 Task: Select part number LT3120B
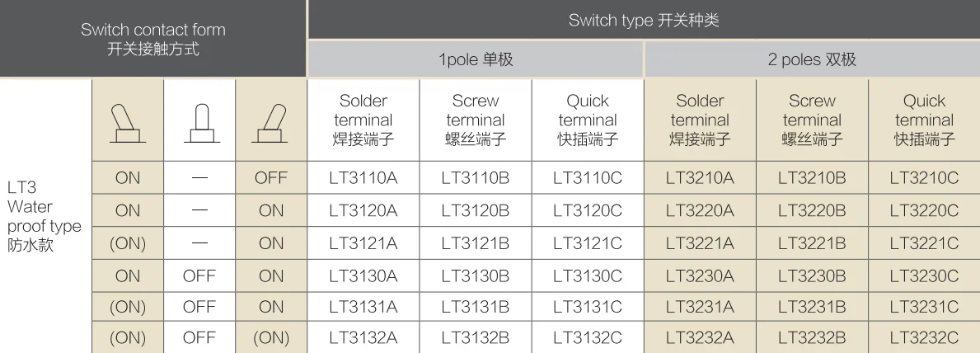coord(475,211)
